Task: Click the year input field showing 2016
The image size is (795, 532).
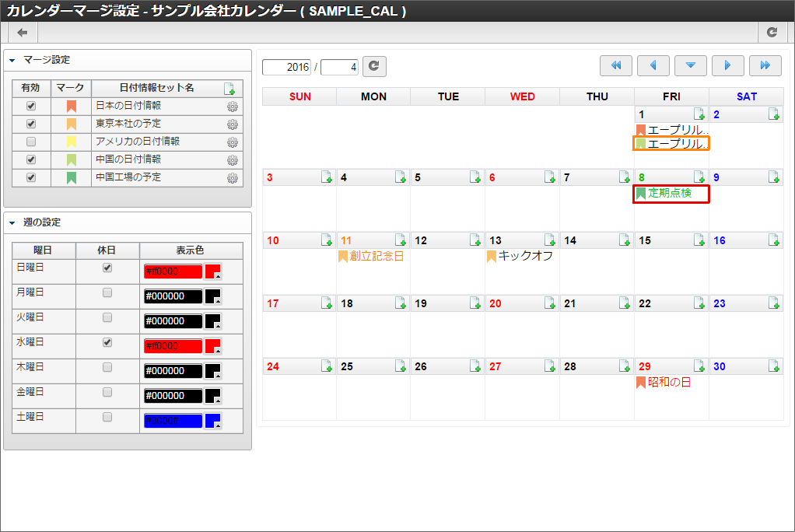Action: pyautogui.click(x=287, y=67)
